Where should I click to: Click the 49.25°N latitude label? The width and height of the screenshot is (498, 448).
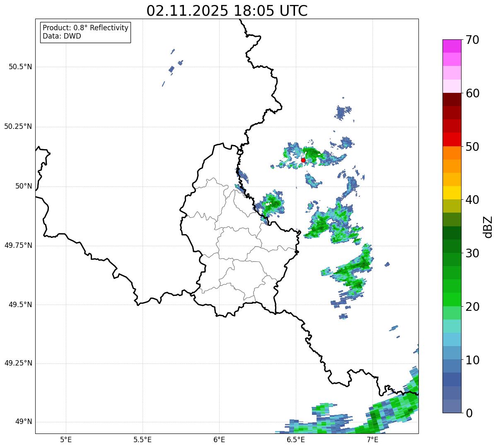pyautogui.click(x=18, y=363)
